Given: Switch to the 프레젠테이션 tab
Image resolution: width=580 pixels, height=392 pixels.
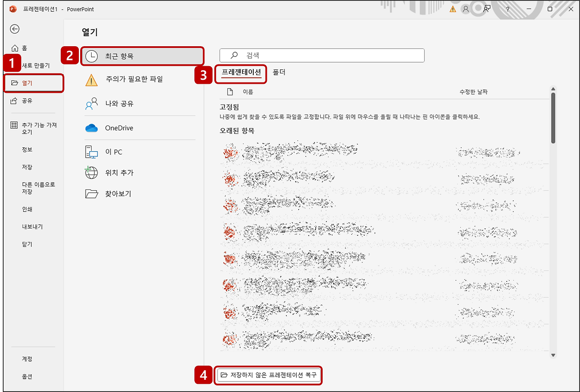Looking at the screenshot, I should point(241,73).
